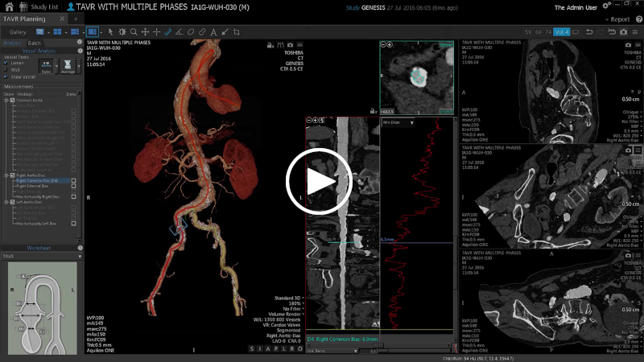This screenshot has width=644, height=362.
Task: Open the dropdown after the first layout icon
Action: tap(48, 32)
